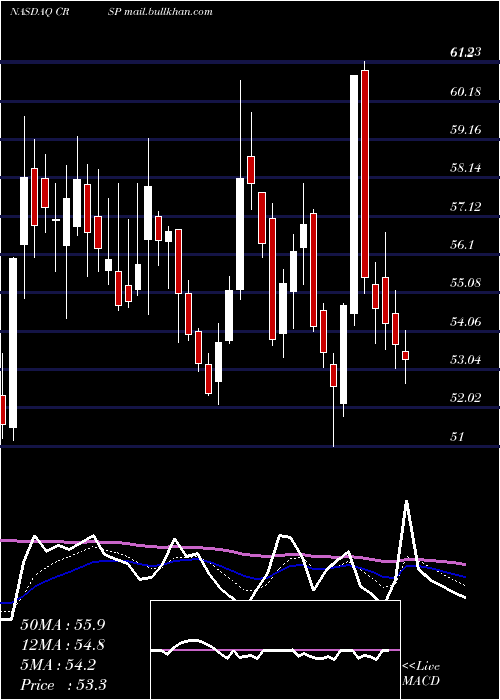Click the 56.1 price level label
The image size is (500, 700).
click(462, 245)
